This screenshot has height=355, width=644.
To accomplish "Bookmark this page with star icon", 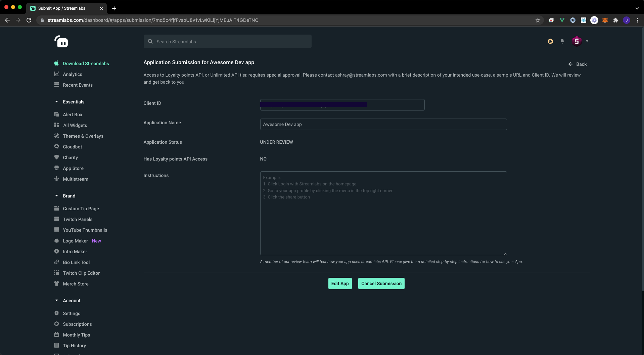I will (x=538, y=20).
